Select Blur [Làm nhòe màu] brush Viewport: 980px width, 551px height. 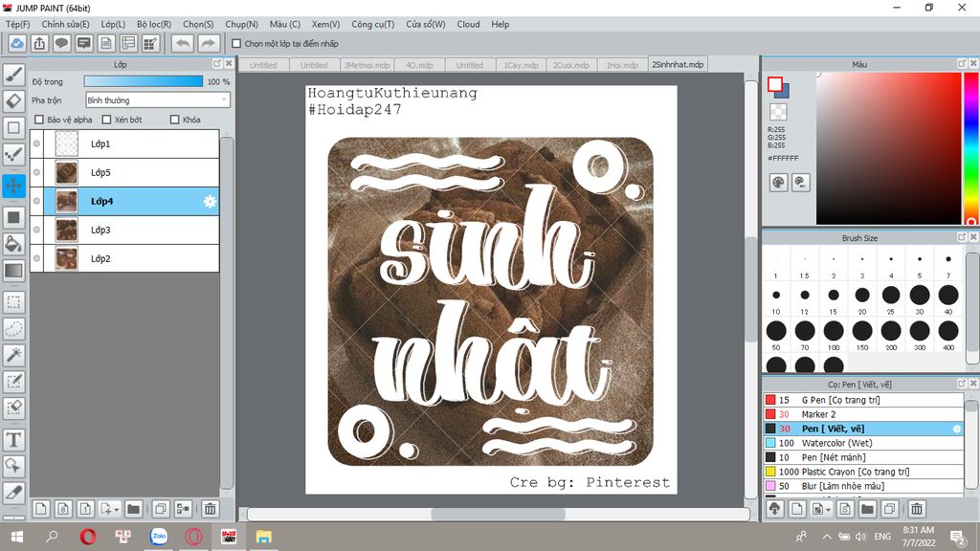click(x=864, y=486)
